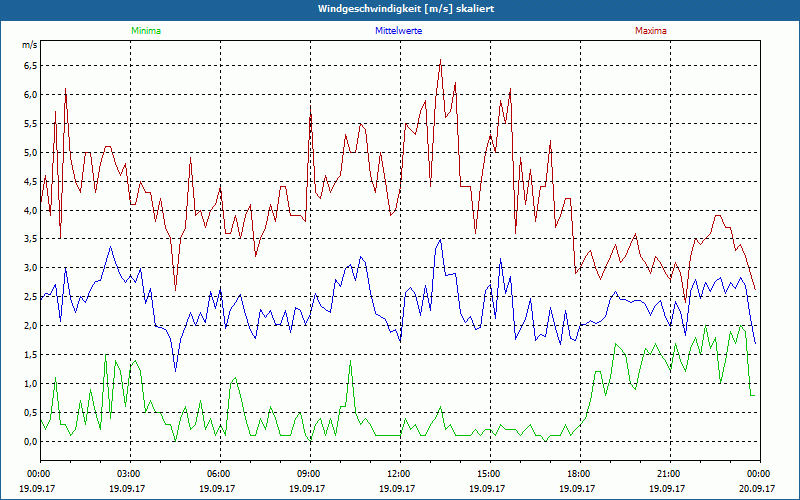
Task: Click the 1,0 y-axis value
Action: [30, 384]
